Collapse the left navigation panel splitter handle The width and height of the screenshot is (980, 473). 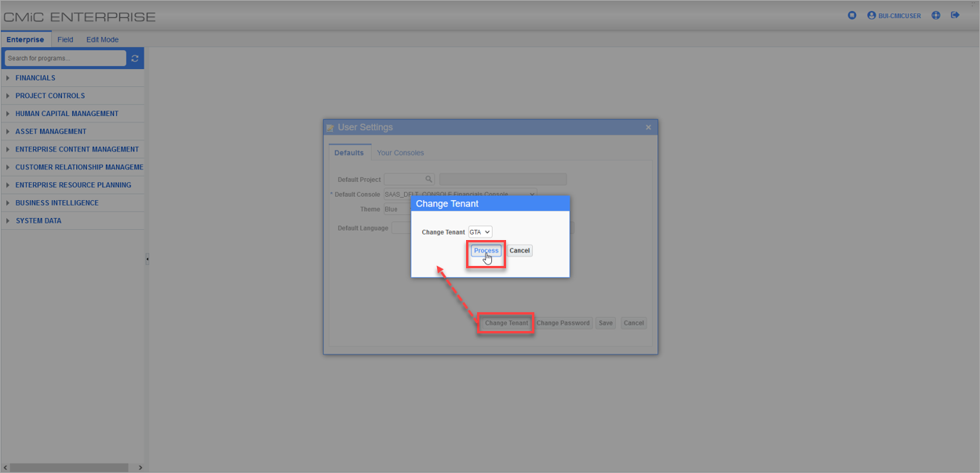tap(147, 259)
